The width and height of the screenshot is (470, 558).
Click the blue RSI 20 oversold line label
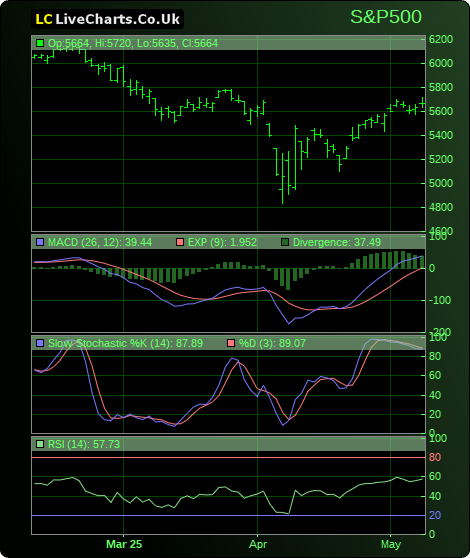pyautogui.click(x=435, y=515)
